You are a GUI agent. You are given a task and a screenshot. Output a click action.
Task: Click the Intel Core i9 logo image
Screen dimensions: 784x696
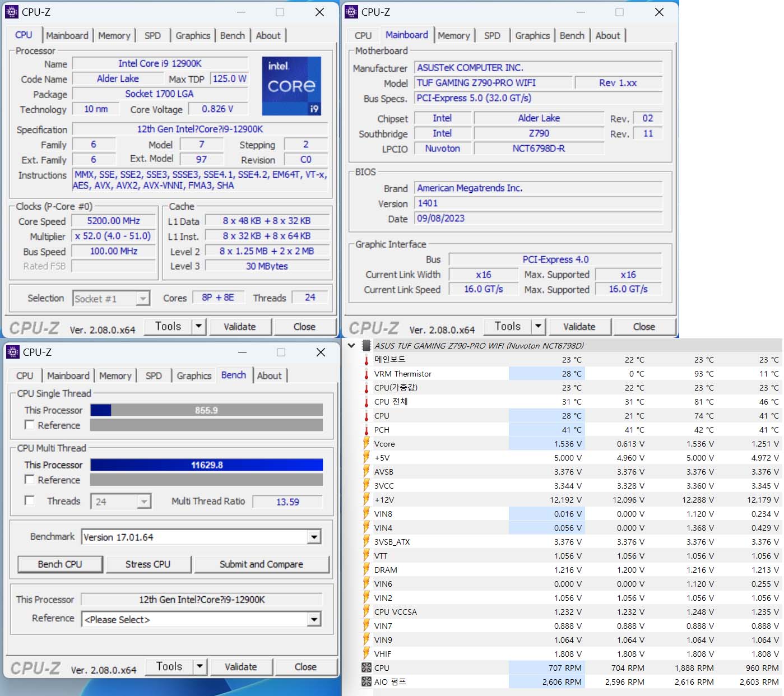pos(291,86)
